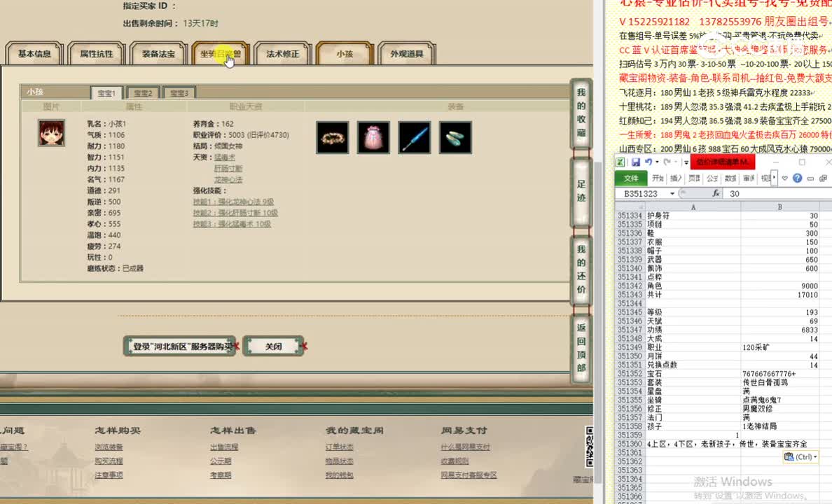The width and height of the screenshot is (832, 504).
Task: Switch to the 宝宝2 pet tab
Action: click(x=143, y=92)
